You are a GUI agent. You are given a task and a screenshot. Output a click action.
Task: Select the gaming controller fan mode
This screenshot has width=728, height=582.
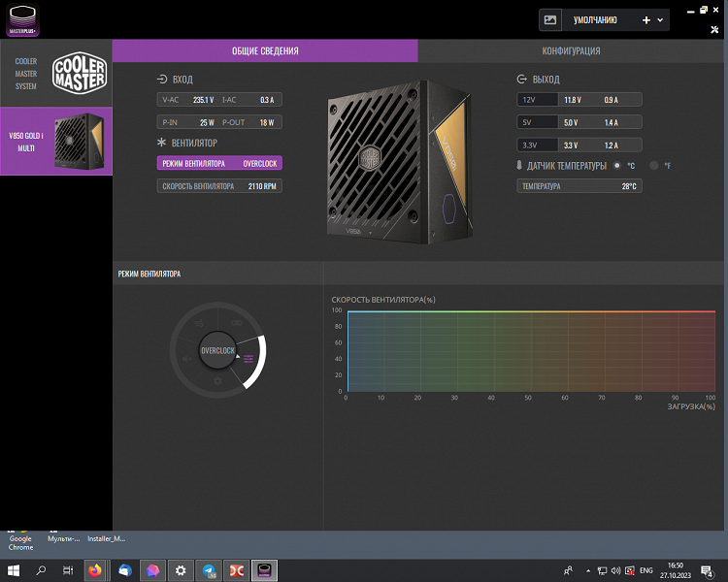click(236, 323)
